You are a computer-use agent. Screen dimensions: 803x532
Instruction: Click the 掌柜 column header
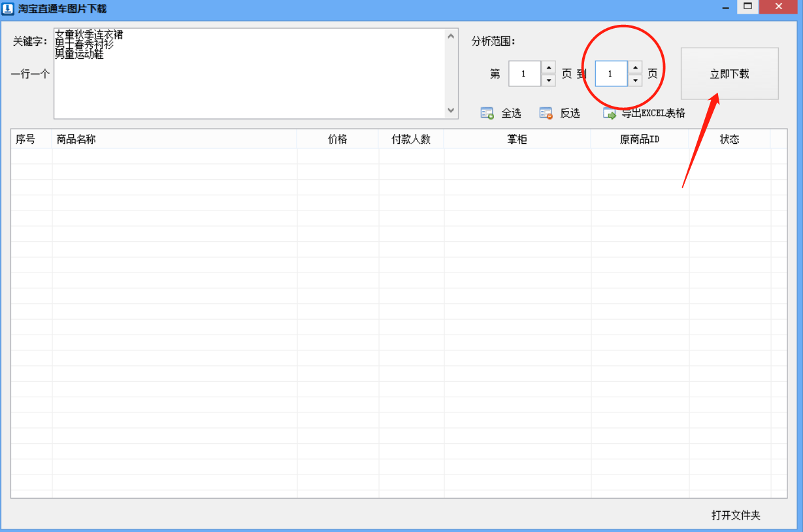(x=517, y=139)
